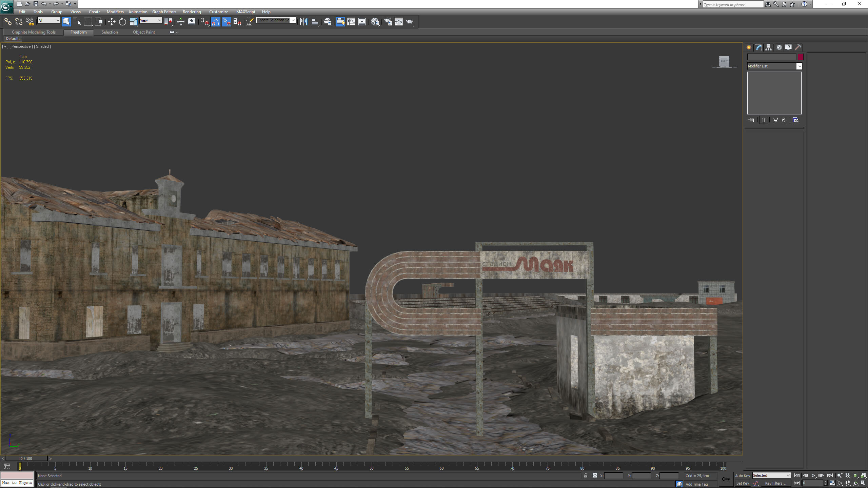Image resolution: width=868 pixels, height=488 pixels.
Task: Click Select and Manipulate tool
Action: coord(181,22)
